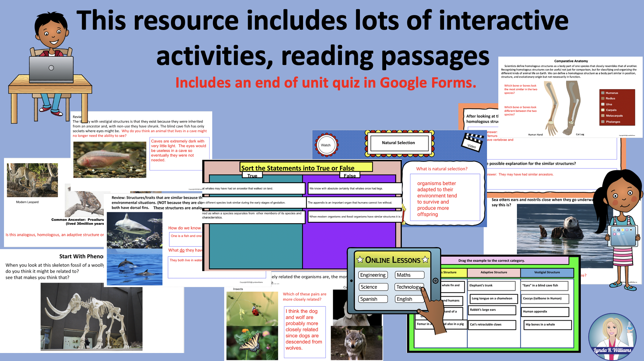Click the red Watch badge icon
644x361 pixels.
(326, 145)
